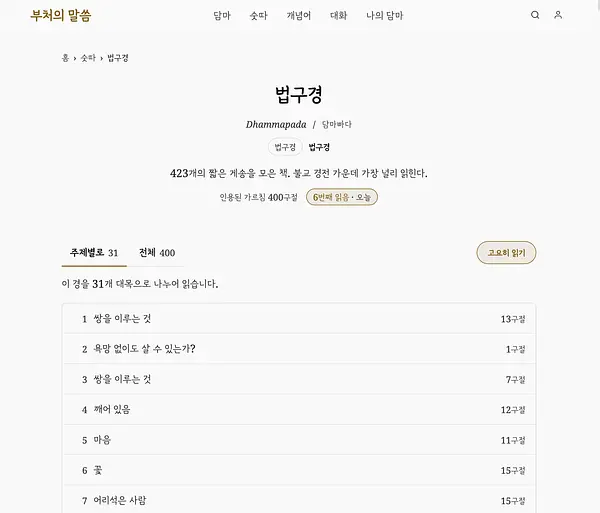Click the 고요히 읽기 button
Screen dimensions: 600x513
(506, 253)
